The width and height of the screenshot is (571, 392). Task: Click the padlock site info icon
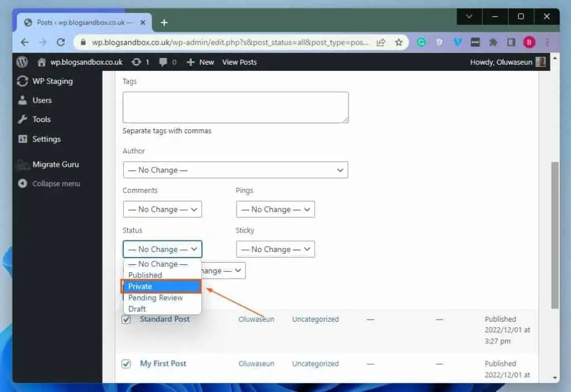(x=83, y=42)
